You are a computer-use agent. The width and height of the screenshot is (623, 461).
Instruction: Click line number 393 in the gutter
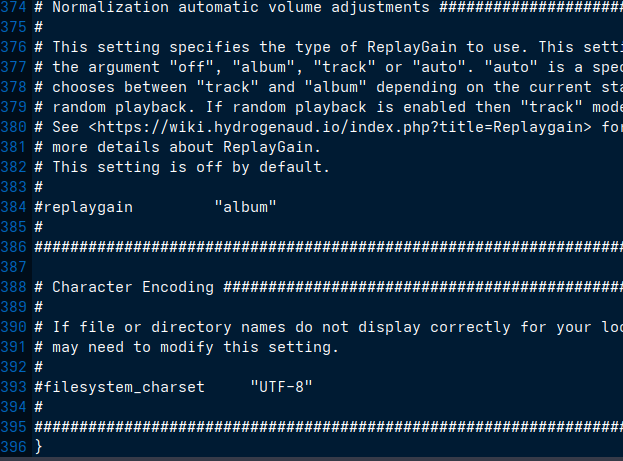point(15,387)
